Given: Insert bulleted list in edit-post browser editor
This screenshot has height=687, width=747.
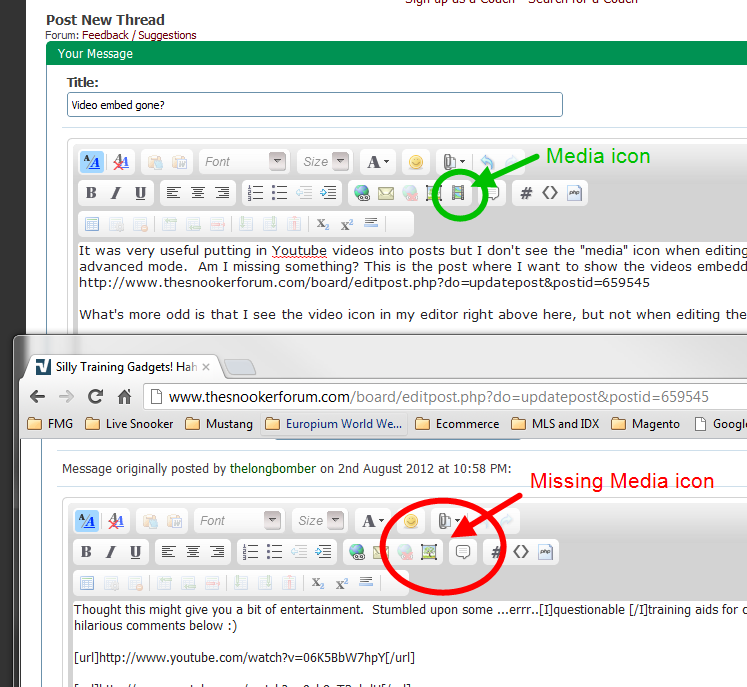Looking at the screenshot, I should pyautogui.click(x=275, y=552).
